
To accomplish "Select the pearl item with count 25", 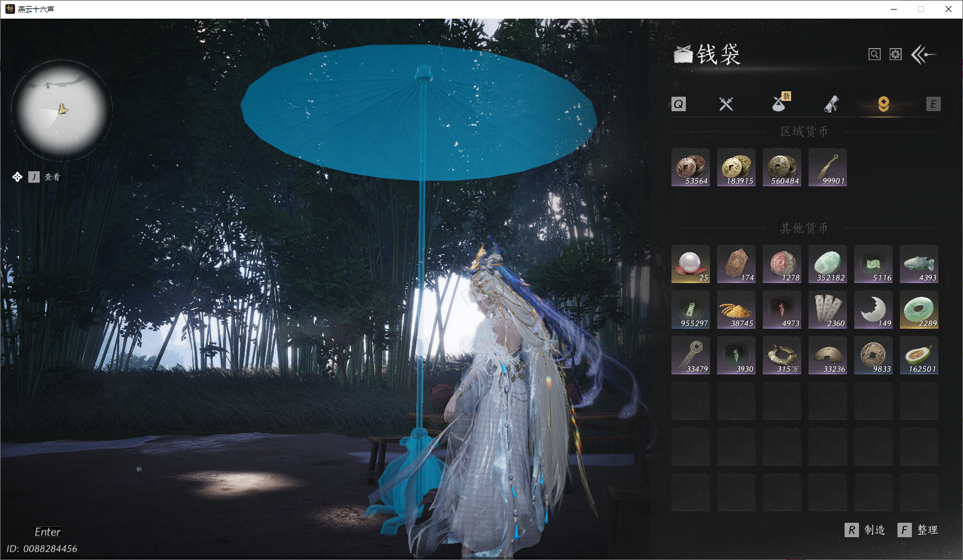I will tap(691, 264).
